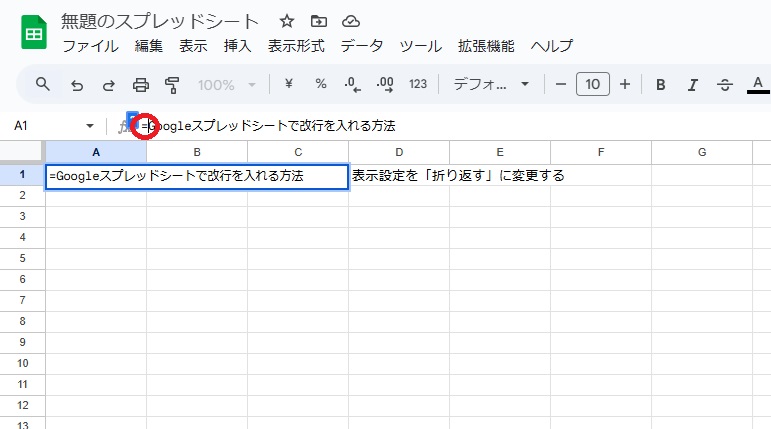Select row 2 header
The height and width of the screenshot is (429, 771).
(22, 196)
